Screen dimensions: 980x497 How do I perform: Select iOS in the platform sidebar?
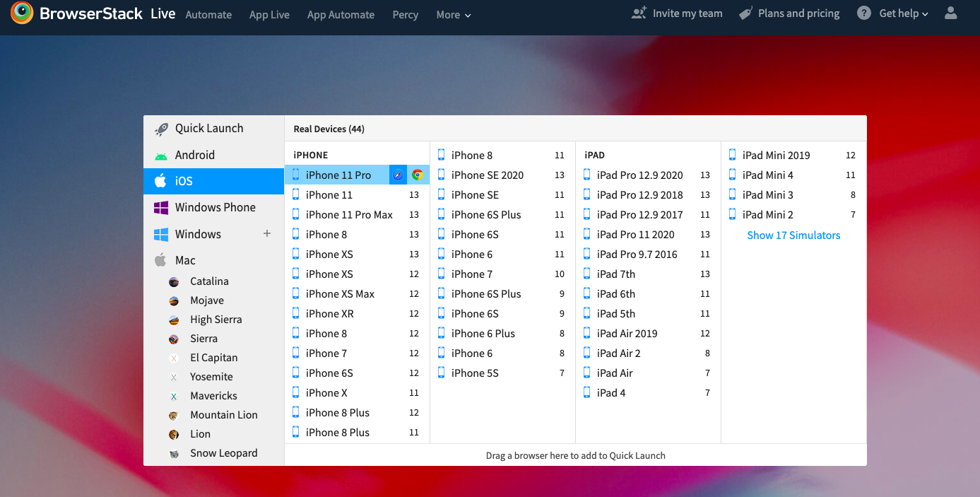click(x=213, y=181)
